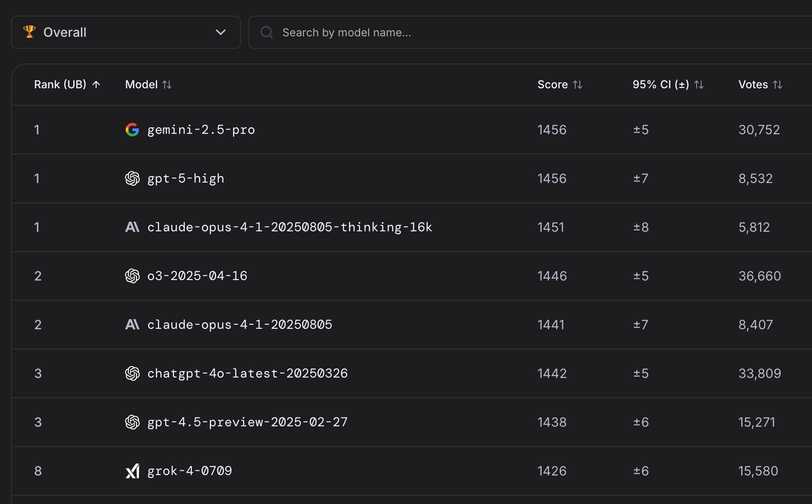The image size is (812, 504).
Task: Click the chevron arrow in Overall dropdown
Action: click(221, 32)
